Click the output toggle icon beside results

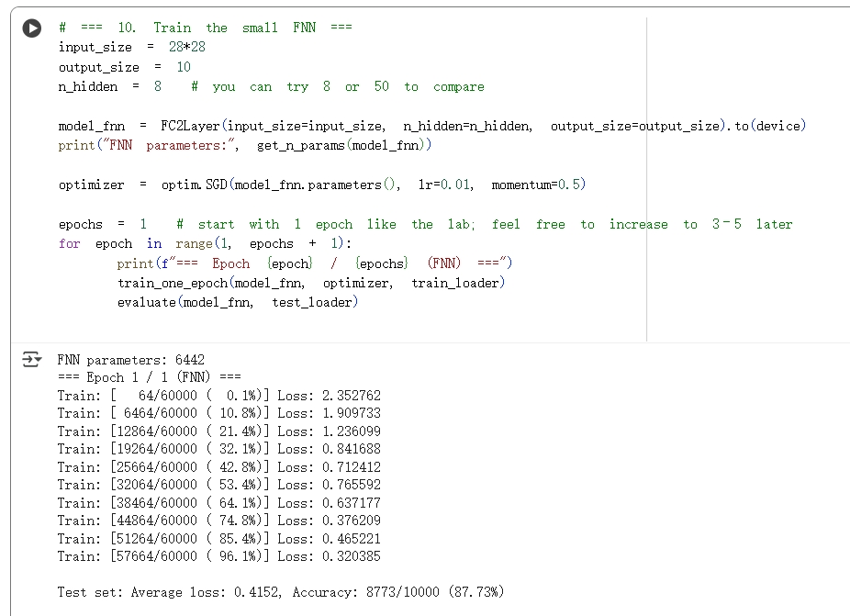[32, 361]
